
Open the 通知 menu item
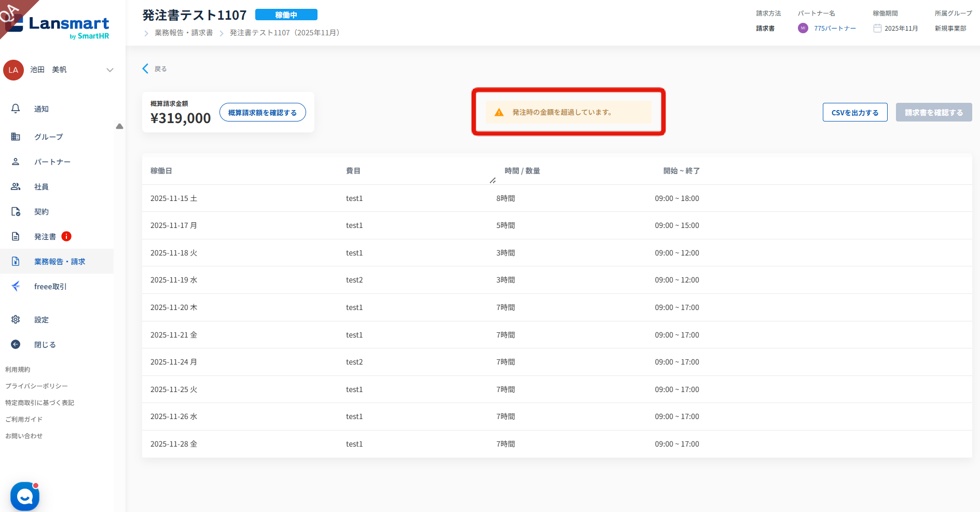click(42, 109)
